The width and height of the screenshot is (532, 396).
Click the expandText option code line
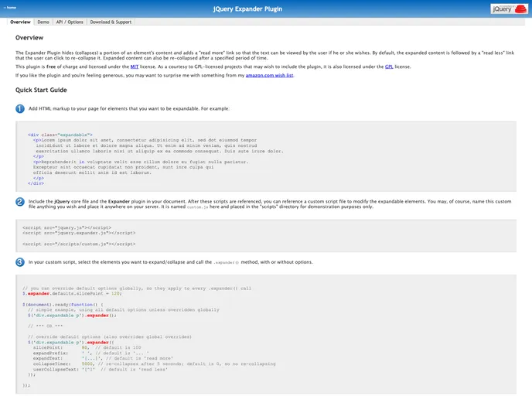click(x=103, y=359)
